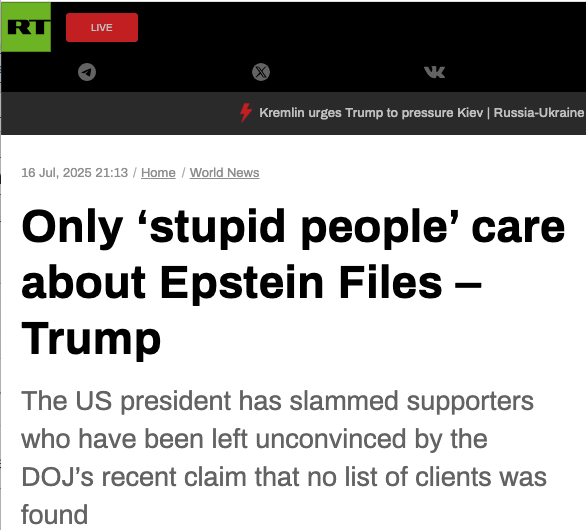Open the World News breadcrumb section
The width and height of the screenshot is (586, 530).
pos(224,173)
